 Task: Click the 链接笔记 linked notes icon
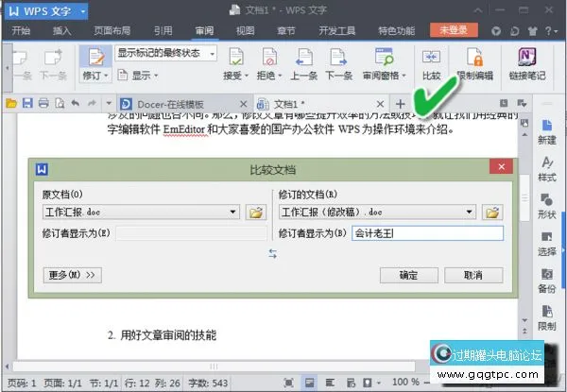click(527, 57)
